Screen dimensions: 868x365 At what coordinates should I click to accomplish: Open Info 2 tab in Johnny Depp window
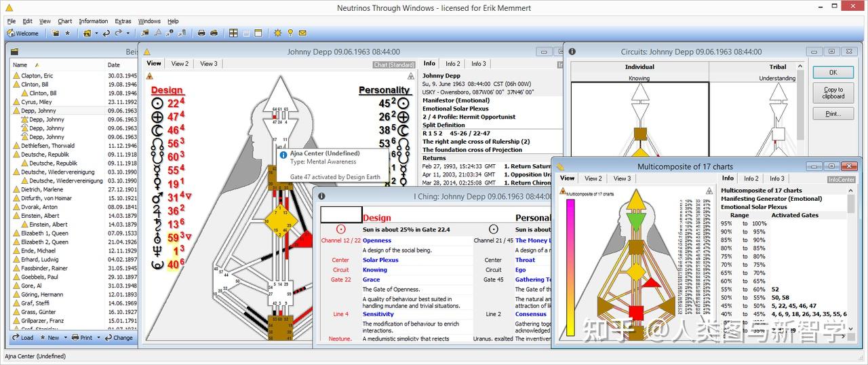452,64
